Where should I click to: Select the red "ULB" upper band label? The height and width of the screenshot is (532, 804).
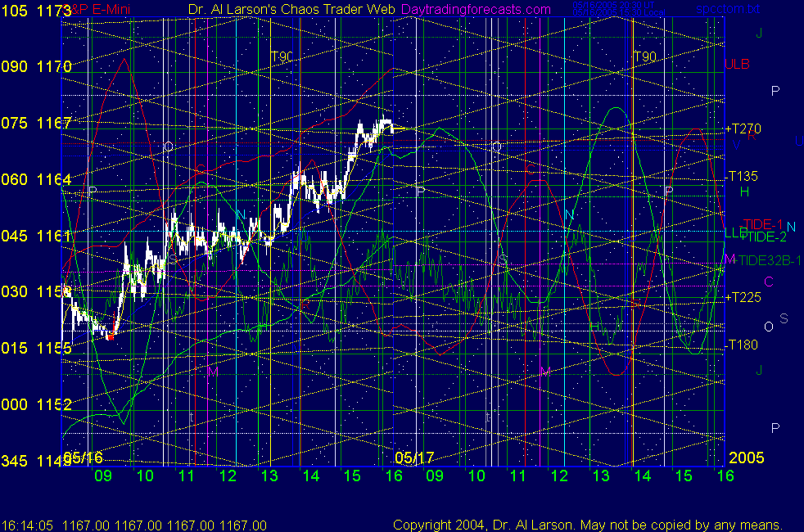(x=738, y=64)
